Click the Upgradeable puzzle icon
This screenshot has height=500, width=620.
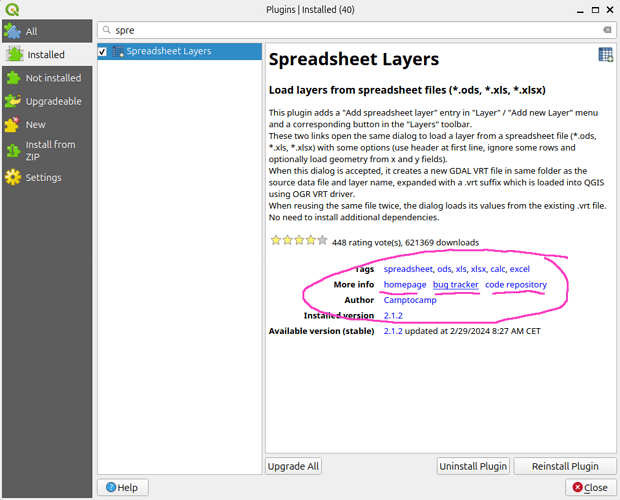point(13,101)
